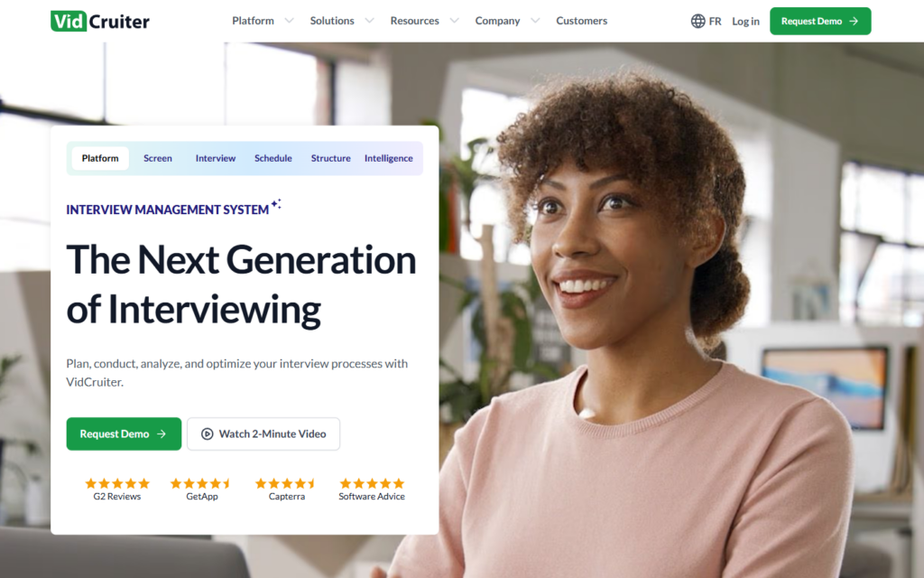Image resolution: width=924 pixels, height=578 pixels.
Task: Click the Software Advice star rating
Action: point(372,484)
